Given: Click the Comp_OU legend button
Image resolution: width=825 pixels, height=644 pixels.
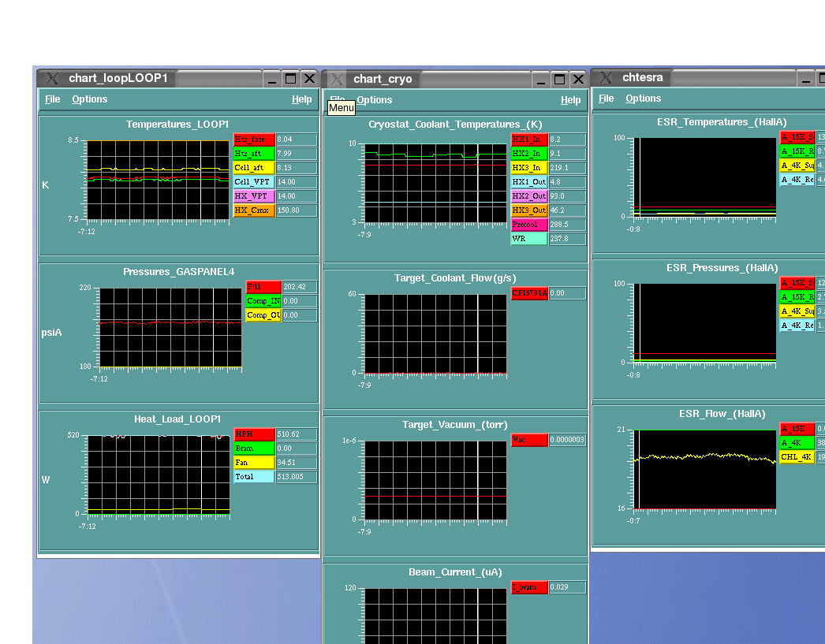Looking at the screenshot, I should click(x=263, y=315).
